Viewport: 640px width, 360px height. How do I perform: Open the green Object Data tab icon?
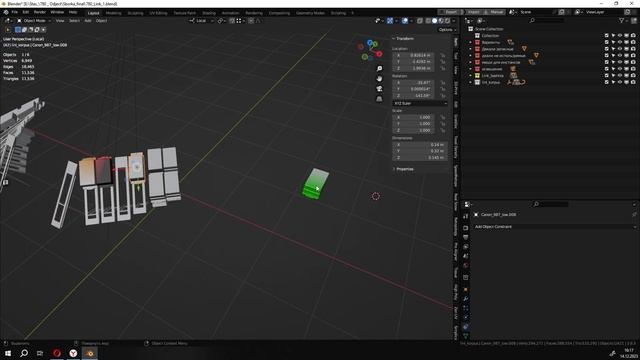click(x=466, y=336)
